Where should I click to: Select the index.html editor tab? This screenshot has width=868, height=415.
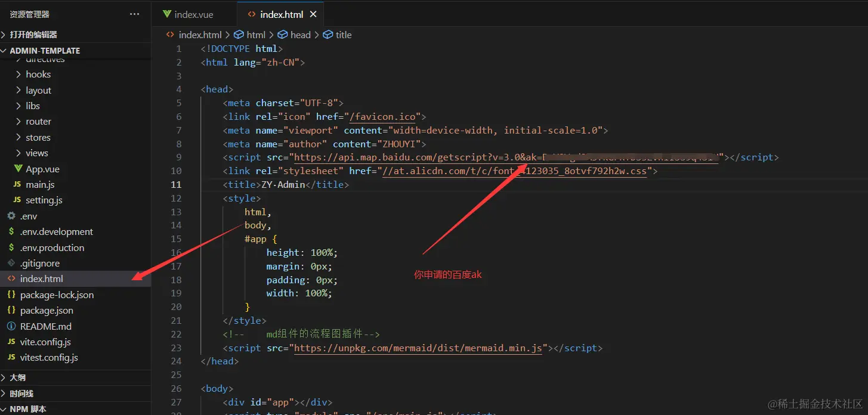point(282,14)
